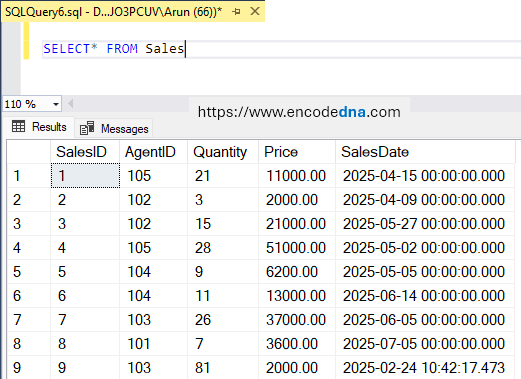Select row header 4 in results

(x=29, y=248)
